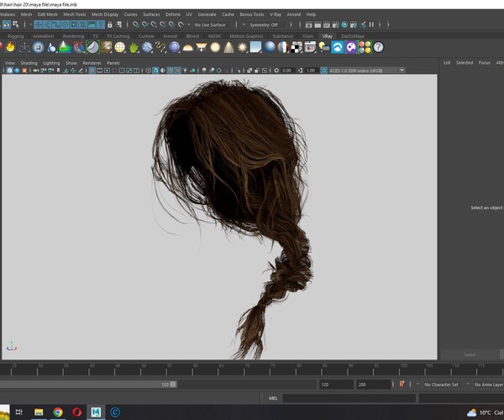Open the V-Ray menu

click(x=276, y=14)
